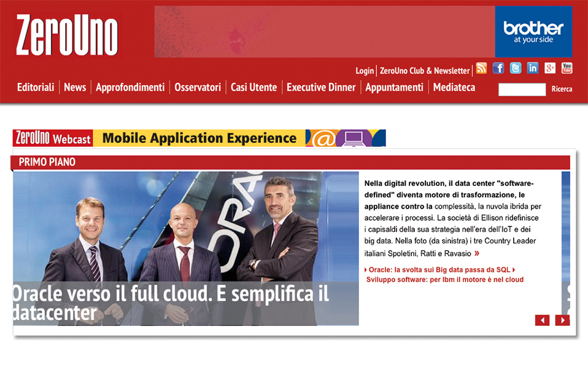This screenshot has height=368, width=588.
Task: Go to Osservatori menu item
Action: pyautogui.click(x=198, y=87)
